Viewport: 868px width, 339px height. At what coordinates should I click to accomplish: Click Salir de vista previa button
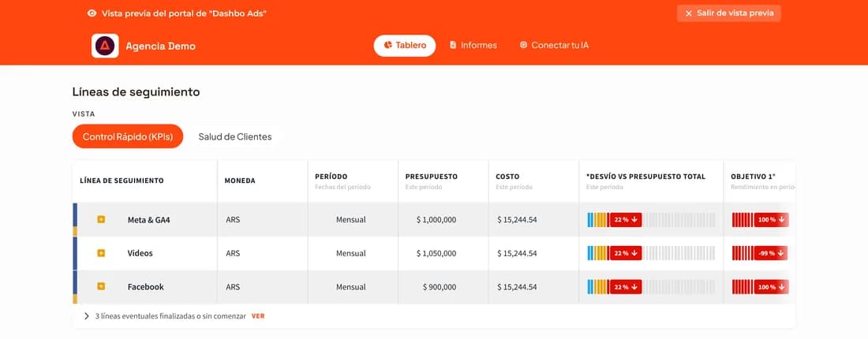point(728,13)
